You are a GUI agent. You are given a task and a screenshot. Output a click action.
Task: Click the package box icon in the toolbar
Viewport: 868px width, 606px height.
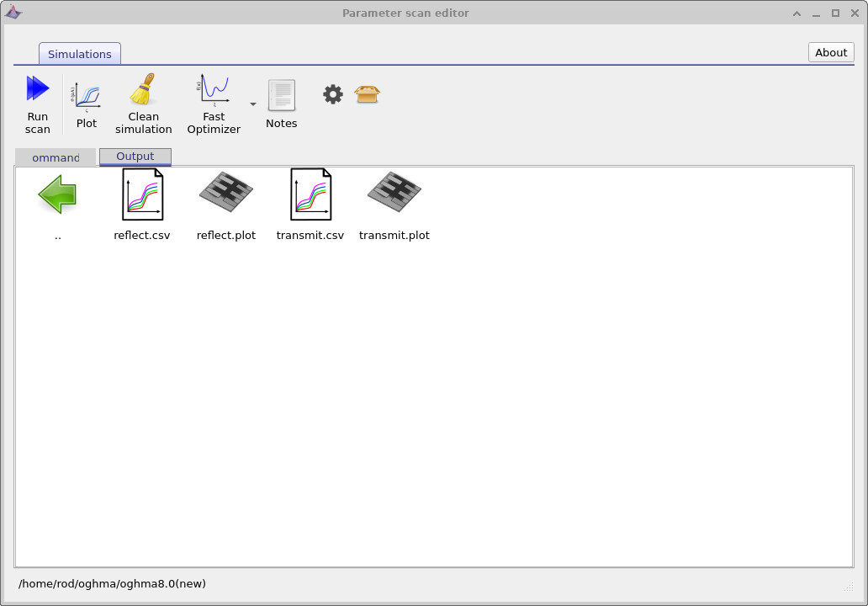(368, 94)
